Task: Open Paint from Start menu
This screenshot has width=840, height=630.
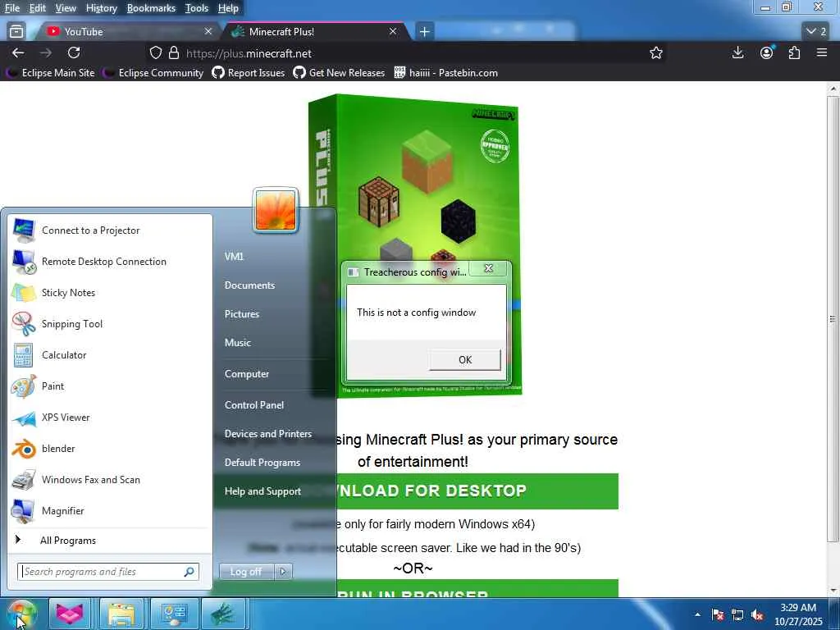Action: [x=110, y=386]
